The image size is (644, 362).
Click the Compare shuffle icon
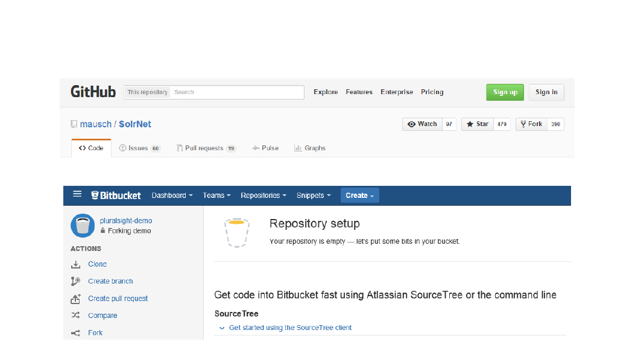[75, 315]
